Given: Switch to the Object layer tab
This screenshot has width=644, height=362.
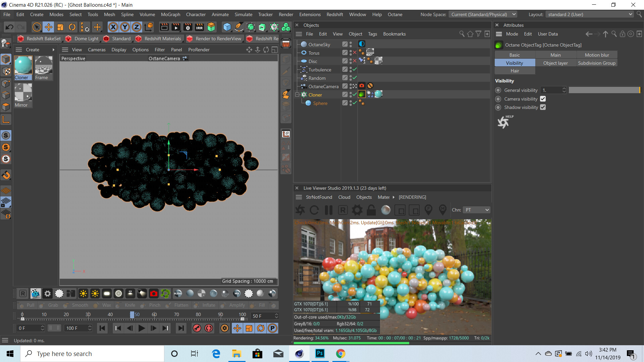Looking at the screenshot, I should (x=555, y=63).
